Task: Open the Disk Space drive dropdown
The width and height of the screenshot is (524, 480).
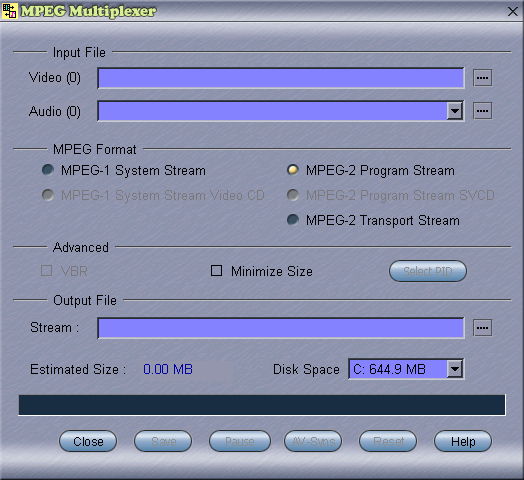Action: click(x=455, y=369)
